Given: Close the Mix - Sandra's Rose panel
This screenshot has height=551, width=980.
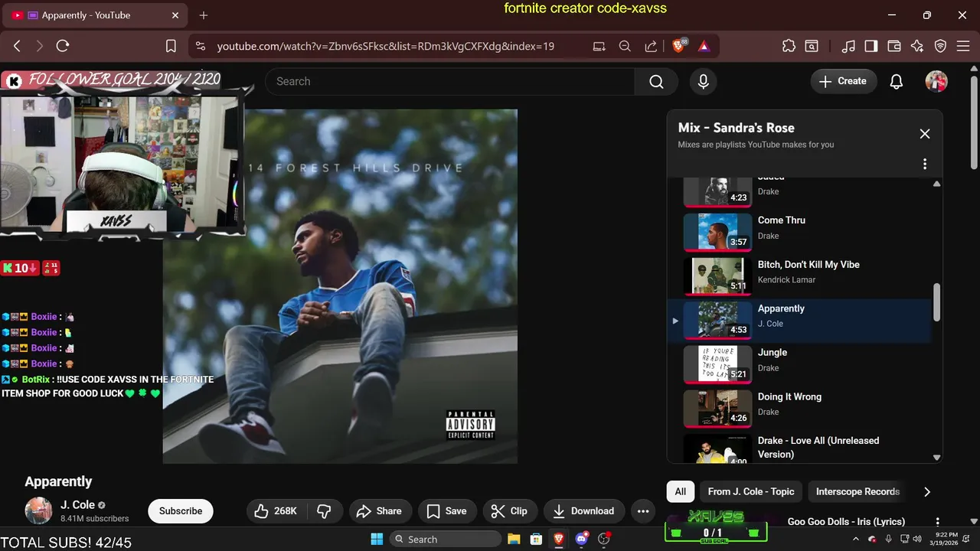Looking at the screenshot, I should point(925,134).
